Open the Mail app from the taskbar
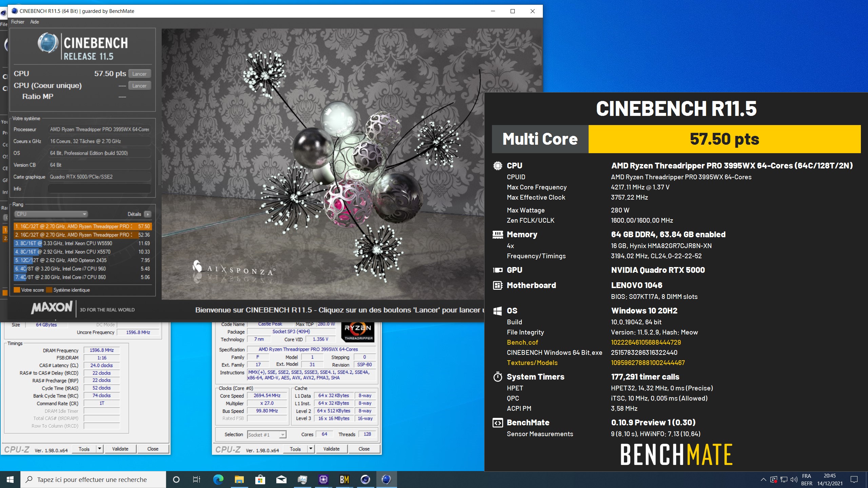 click(281, 480)
